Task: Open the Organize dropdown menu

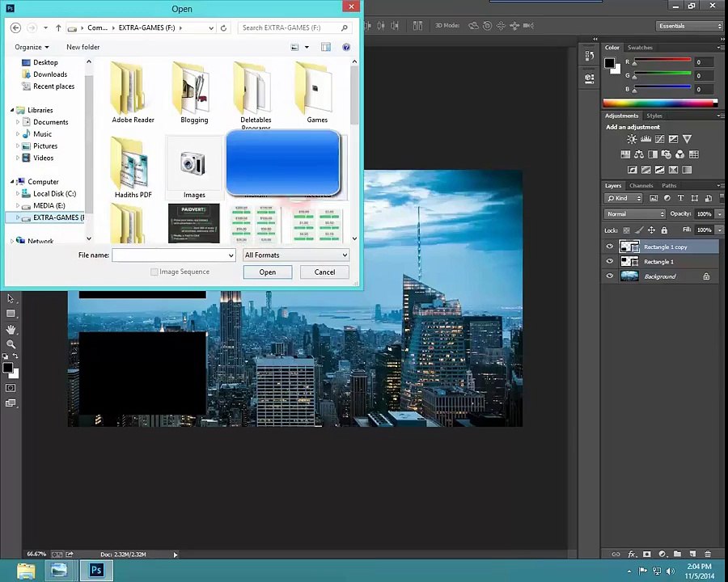Action: 32,47
